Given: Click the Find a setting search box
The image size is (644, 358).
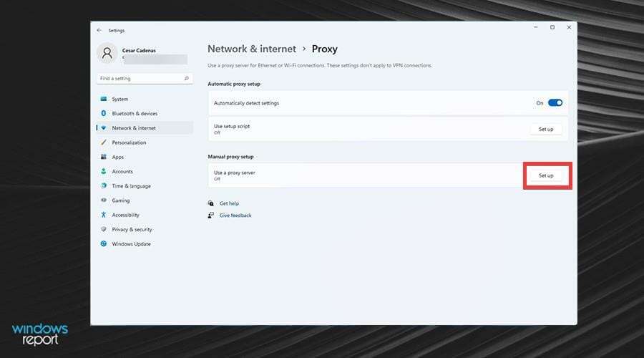Looking at the screenshot, I should tap(142, 78).
